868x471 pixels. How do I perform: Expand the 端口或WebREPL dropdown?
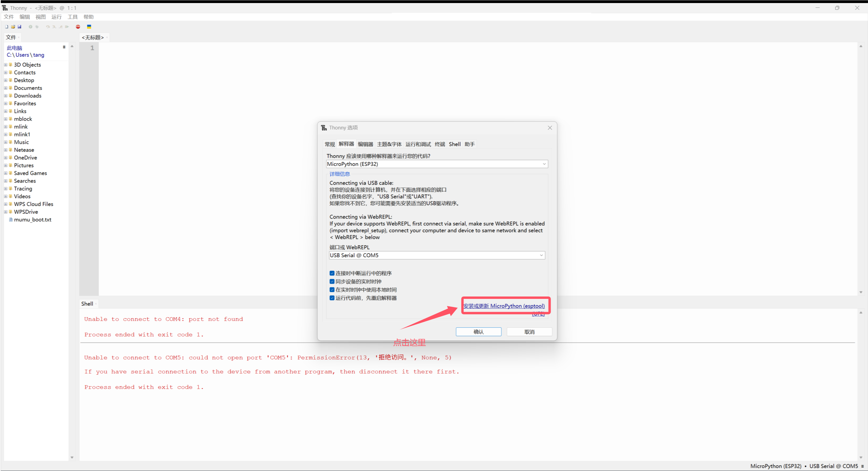[540, 255]
